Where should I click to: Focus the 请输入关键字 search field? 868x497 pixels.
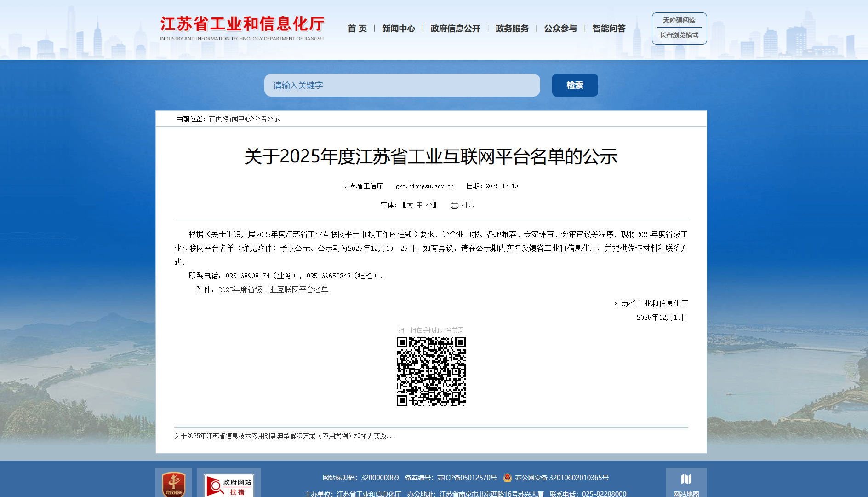402,85
